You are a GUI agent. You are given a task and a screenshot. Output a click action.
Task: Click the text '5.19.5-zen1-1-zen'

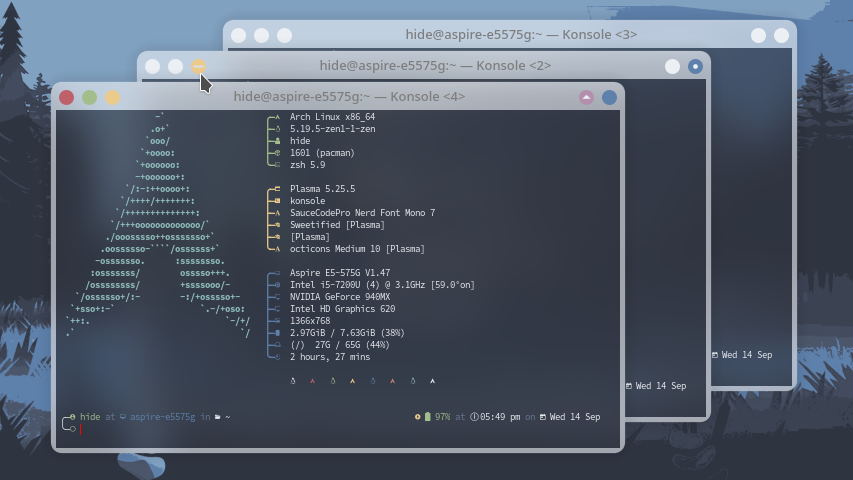click(x=332, y=129)
